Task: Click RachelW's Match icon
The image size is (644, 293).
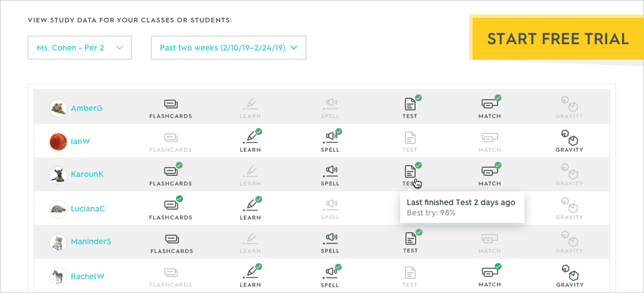Action: pos(489,273)
